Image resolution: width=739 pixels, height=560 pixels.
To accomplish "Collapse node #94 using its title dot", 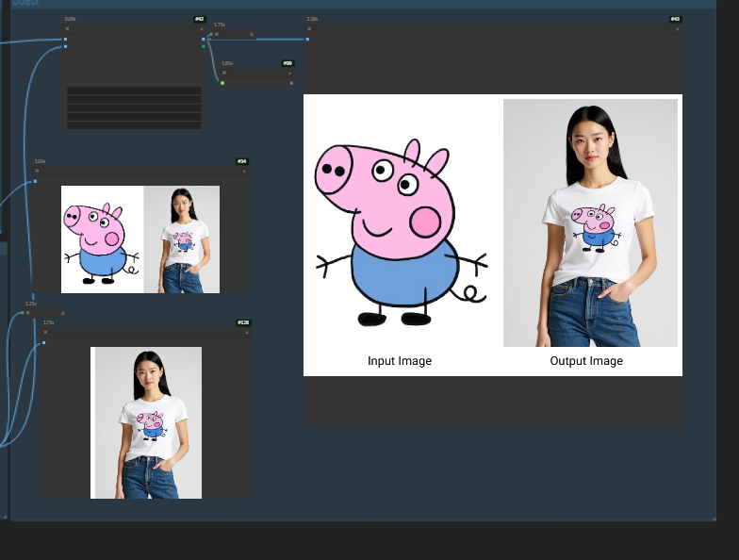I will click(38, 171).
